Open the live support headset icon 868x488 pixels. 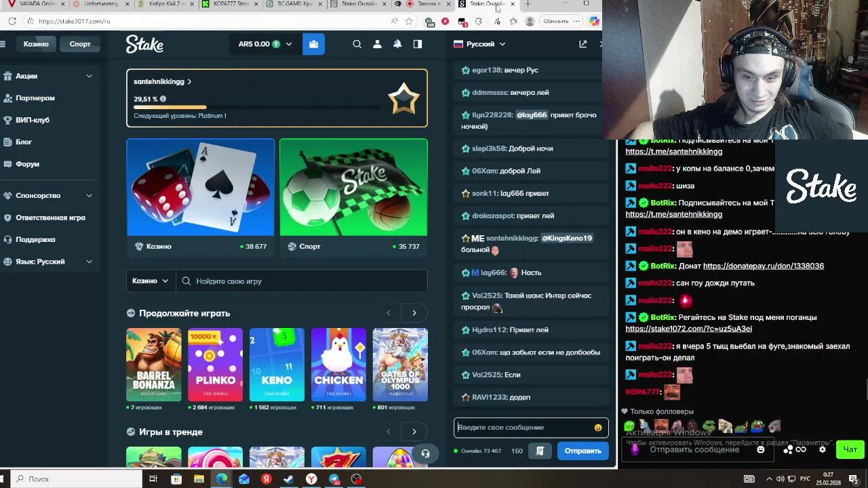click(x=425, y=453)
